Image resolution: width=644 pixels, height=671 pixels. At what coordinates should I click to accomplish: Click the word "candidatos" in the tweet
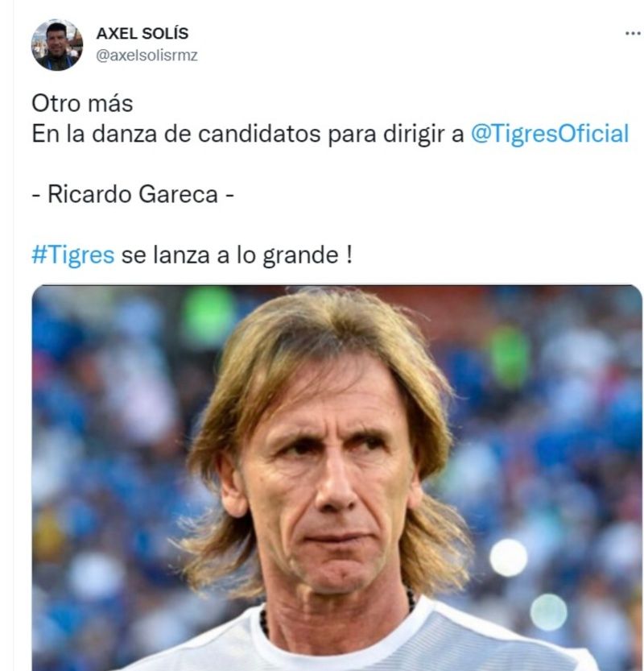(259, 134)
